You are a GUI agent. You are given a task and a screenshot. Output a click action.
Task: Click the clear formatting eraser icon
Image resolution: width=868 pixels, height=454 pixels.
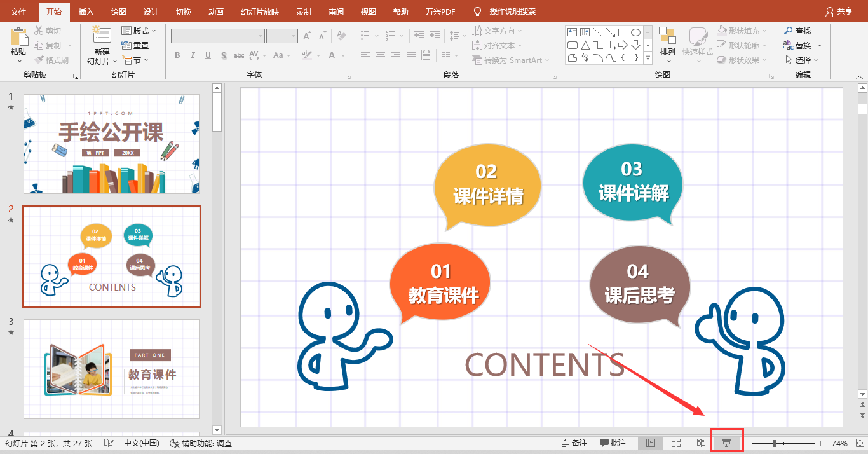pos(341,36)
